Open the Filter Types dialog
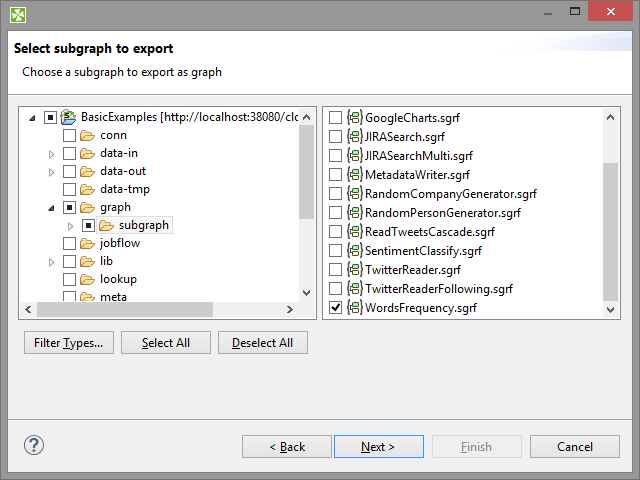640x480 pixels. coord(68,343)
